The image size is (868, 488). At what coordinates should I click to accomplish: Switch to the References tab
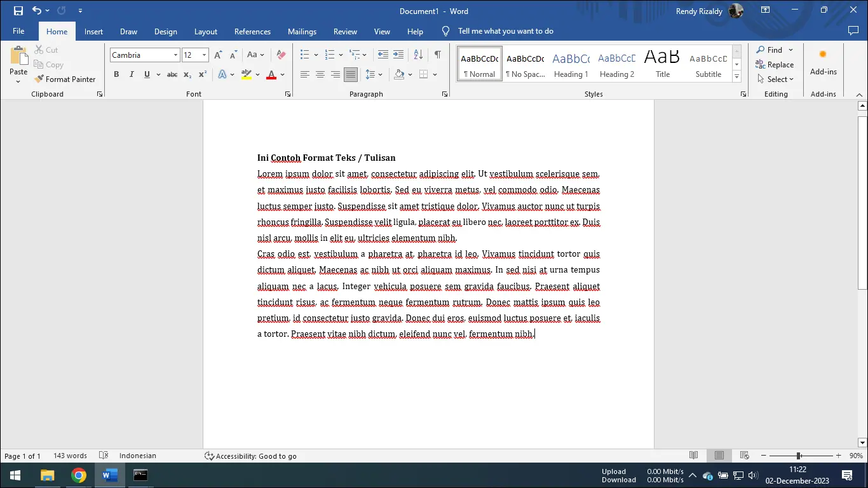click(x=252, y=32)
